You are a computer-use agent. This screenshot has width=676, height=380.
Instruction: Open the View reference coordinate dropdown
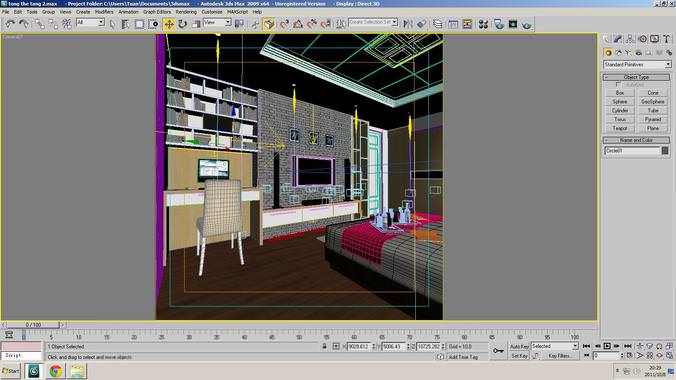pos(217,22)
